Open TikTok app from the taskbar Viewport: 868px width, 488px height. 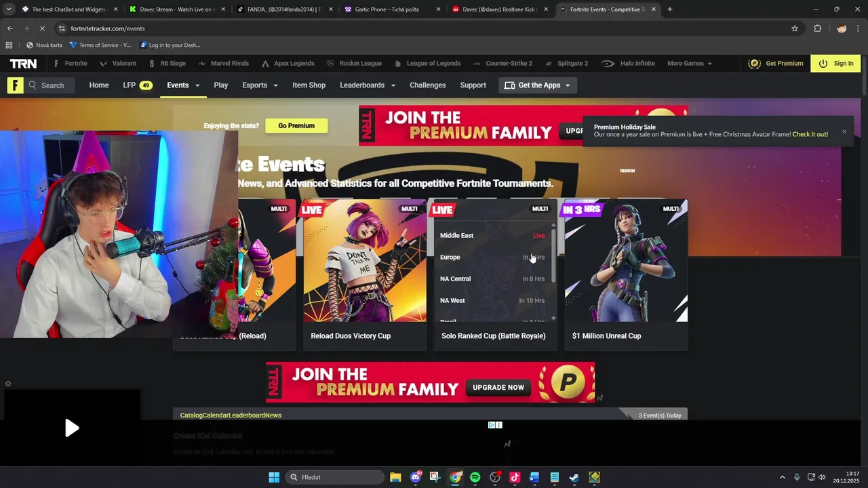pyautogui.click(x=515, y=477)
